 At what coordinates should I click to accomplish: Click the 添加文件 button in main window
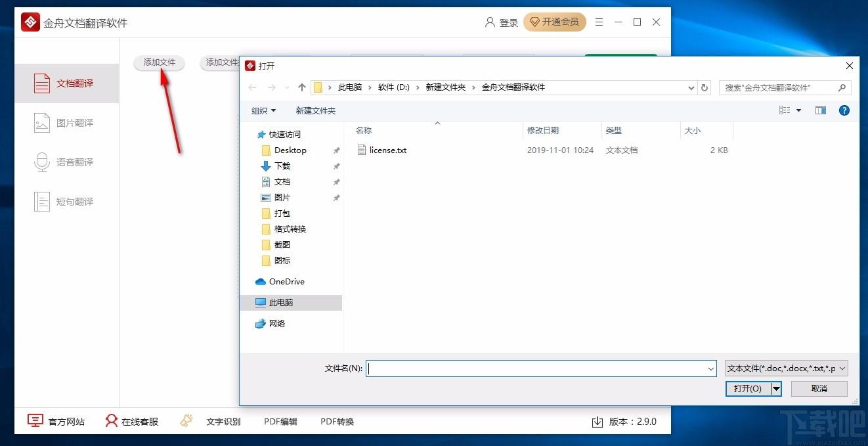coord(160,62)
